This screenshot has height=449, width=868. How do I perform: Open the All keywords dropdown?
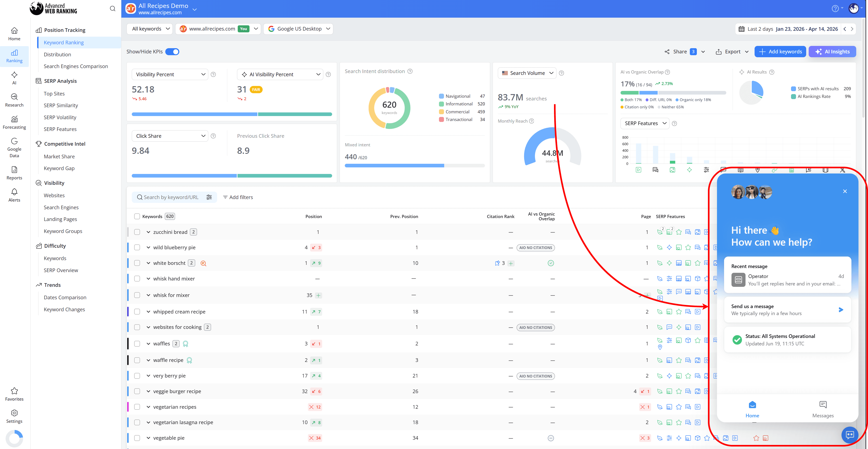click(150, 29)
